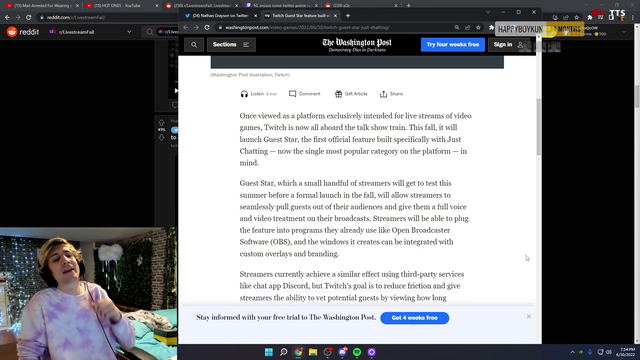Click the purple circle taskbar app
The image size is (640, 360).
(372, 352)
